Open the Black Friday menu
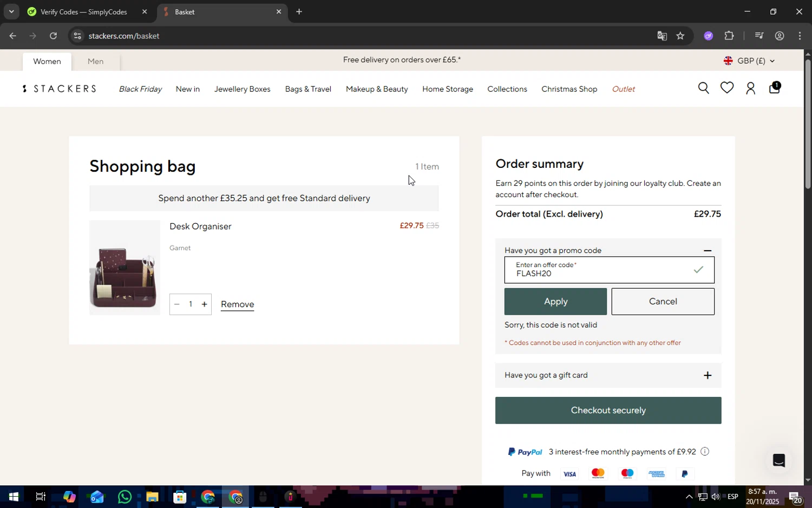812x508 pixels. pyautogui.click(x=140, y=89)
